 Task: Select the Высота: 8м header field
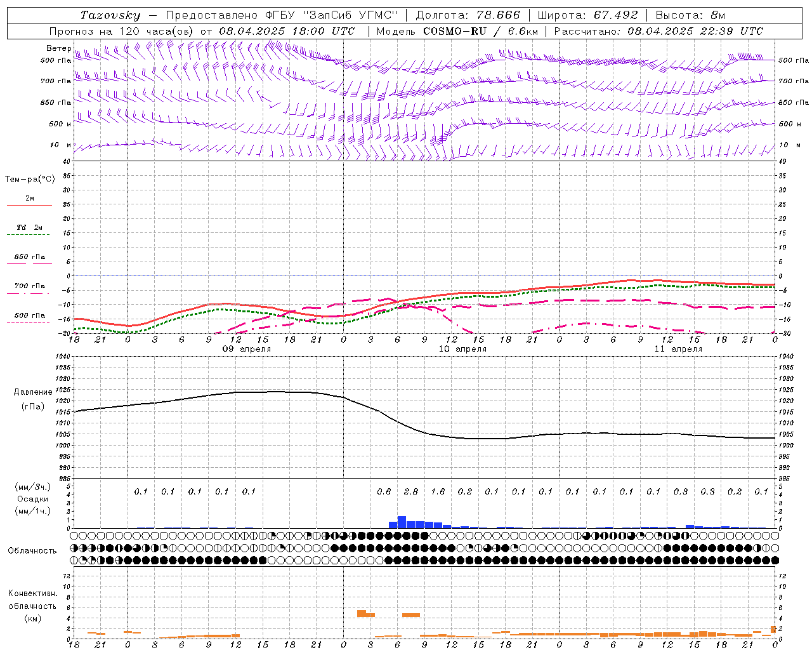690,15
